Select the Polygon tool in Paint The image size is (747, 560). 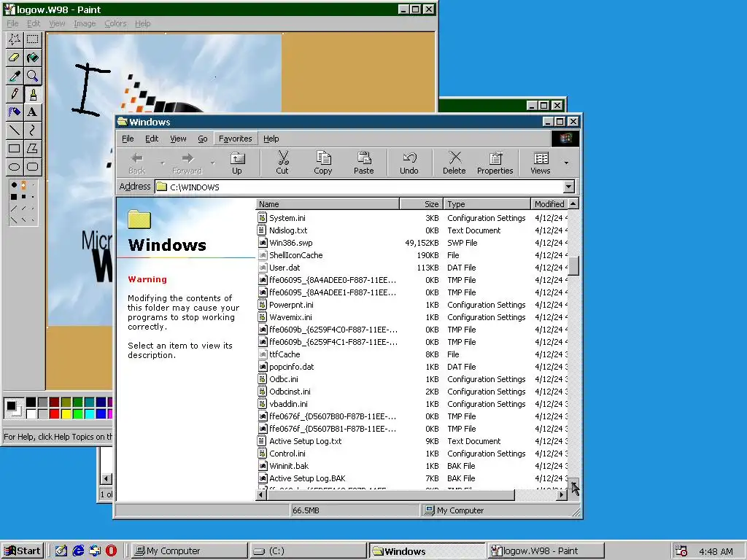(x=32, y=148)
